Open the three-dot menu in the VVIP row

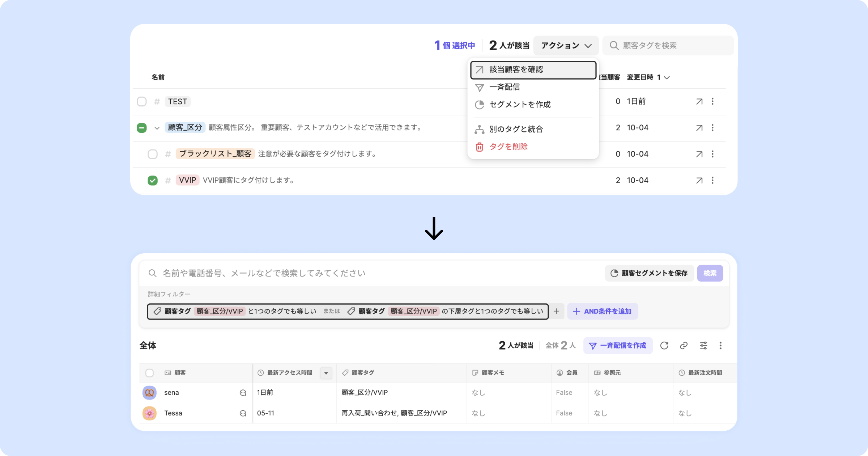[x=712, y=180]
